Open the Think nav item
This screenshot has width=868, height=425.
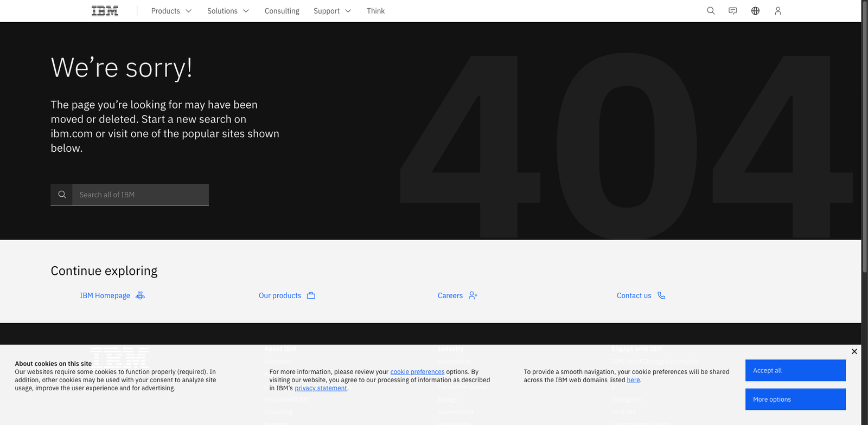[x=375, y=11]
